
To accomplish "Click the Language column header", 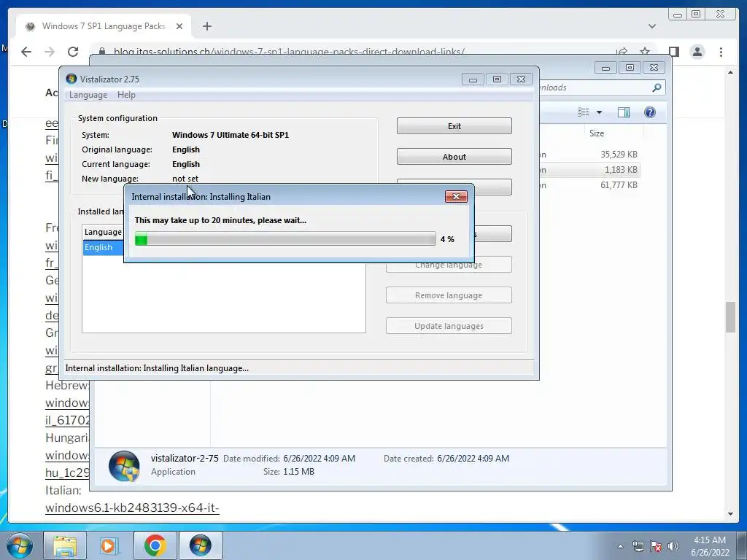I will (x=103, y=232).
